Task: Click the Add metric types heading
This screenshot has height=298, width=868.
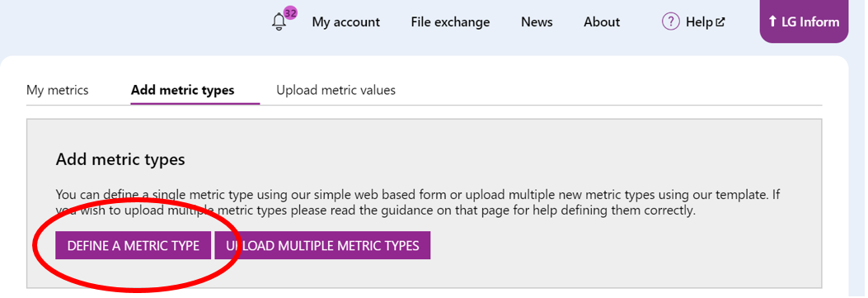Action: pyautogui.click(x=120, y=160)
